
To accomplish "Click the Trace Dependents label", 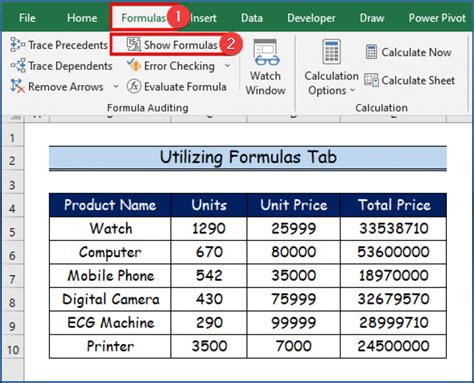I will (x=70, y=66).
